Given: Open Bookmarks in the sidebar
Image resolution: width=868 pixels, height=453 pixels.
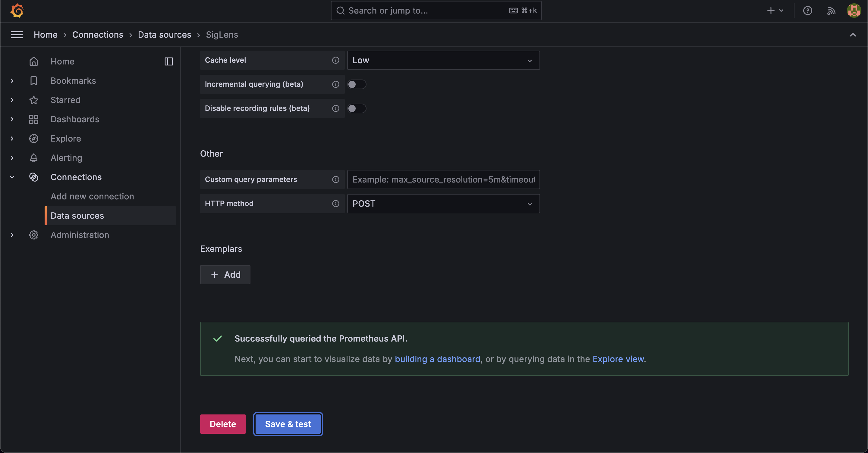Looking at the screenshot, I should [x=73, y=81].
